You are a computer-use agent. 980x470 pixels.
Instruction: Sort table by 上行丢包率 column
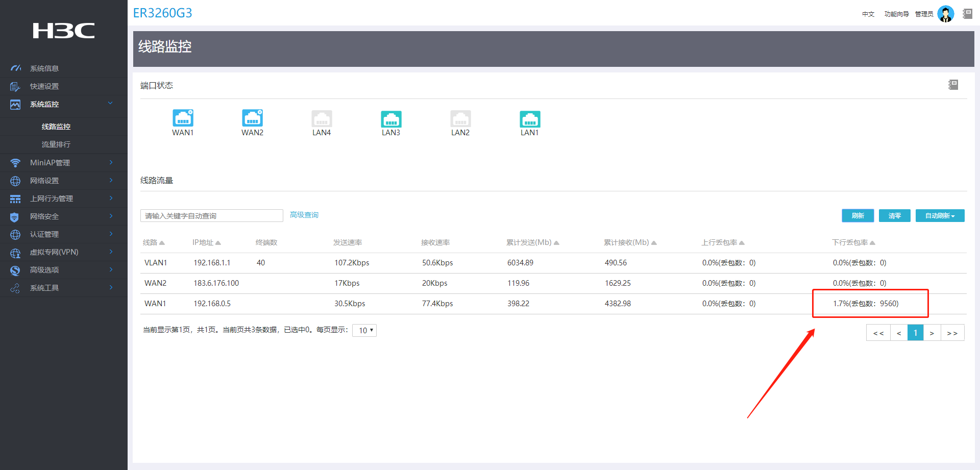point(723,242)
